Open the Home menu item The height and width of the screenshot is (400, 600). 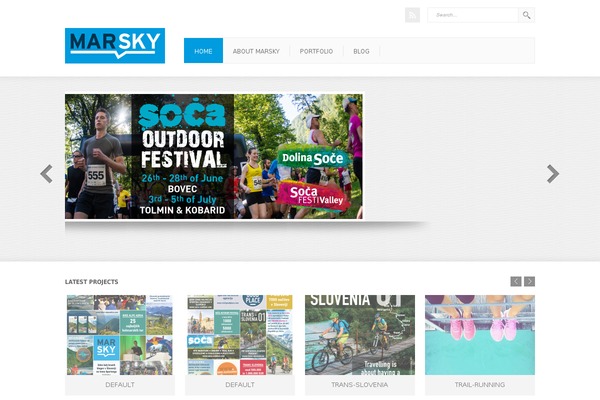tap(203, 51)
